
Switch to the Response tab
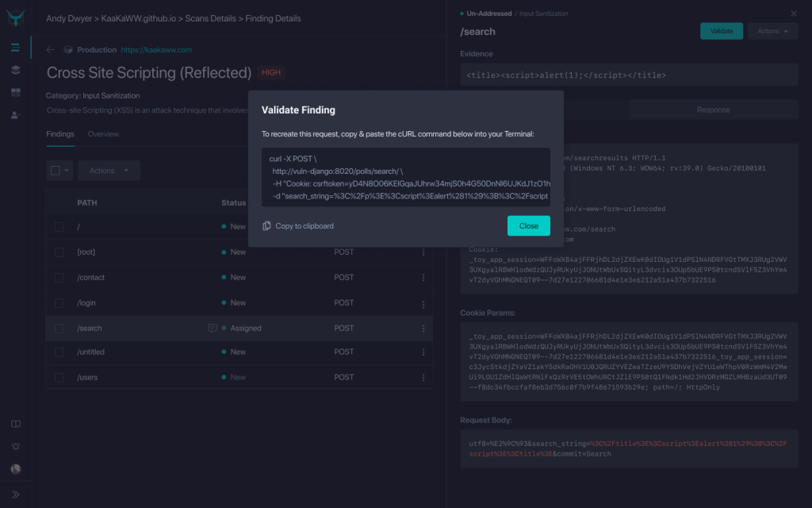[713, 110]
